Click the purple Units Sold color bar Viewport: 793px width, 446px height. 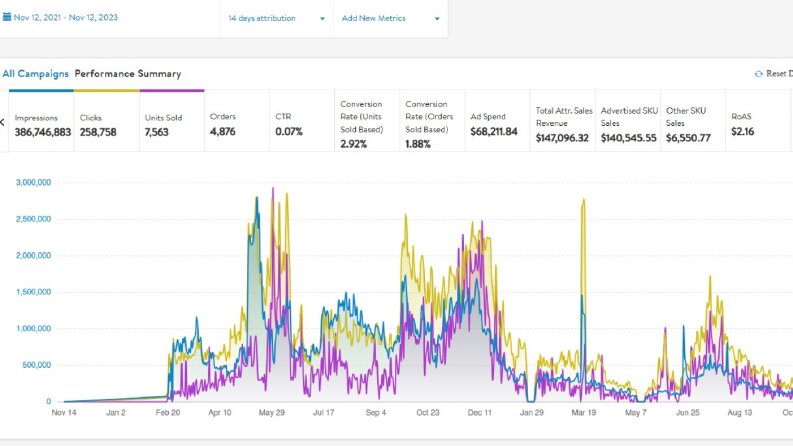pos(172,91)
